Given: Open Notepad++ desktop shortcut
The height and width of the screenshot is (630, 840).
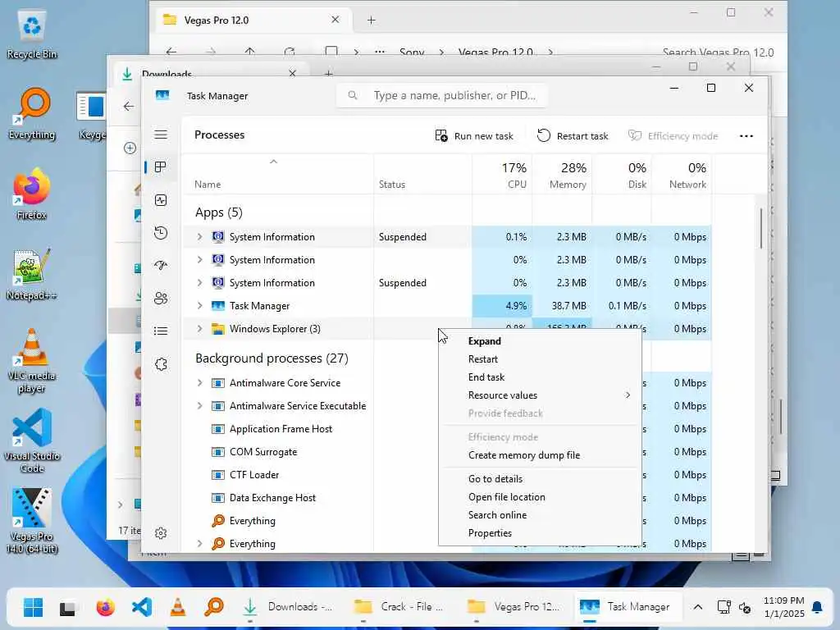Looking at the screenshot, I should (x=32, y=274).
